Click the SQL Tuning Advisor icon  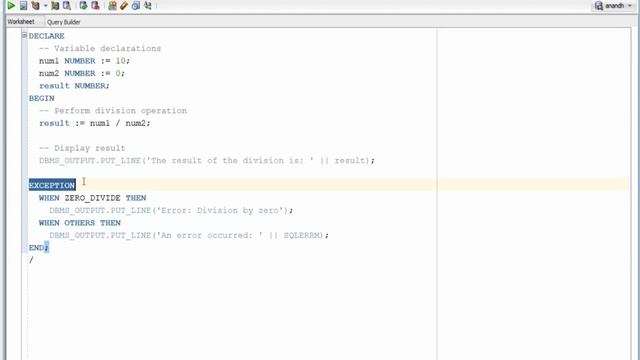point(67,6)
